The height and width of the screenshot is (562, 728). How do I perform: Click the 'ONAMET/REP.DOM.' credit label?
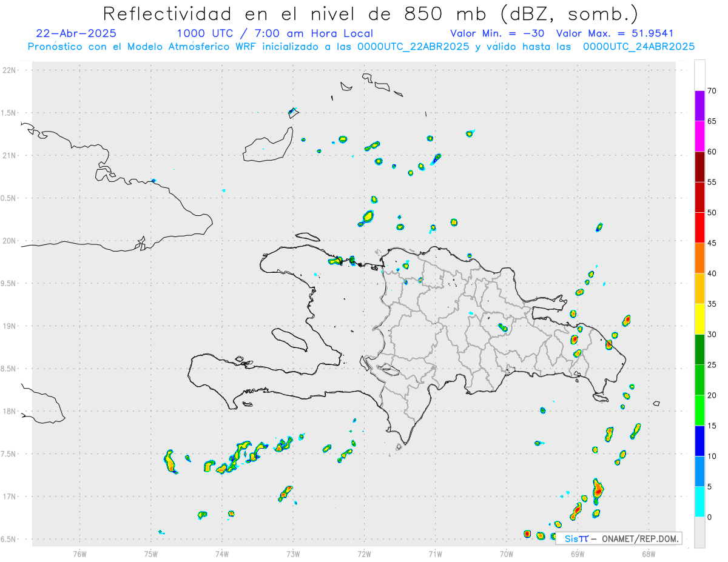(x=639, y=538)
